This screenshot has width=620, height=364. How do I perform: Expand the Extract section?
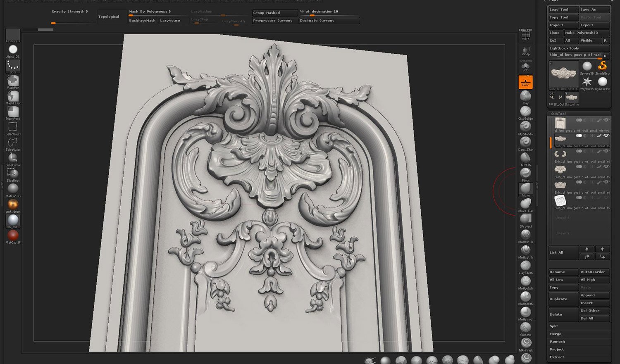[x=557, y=357]
